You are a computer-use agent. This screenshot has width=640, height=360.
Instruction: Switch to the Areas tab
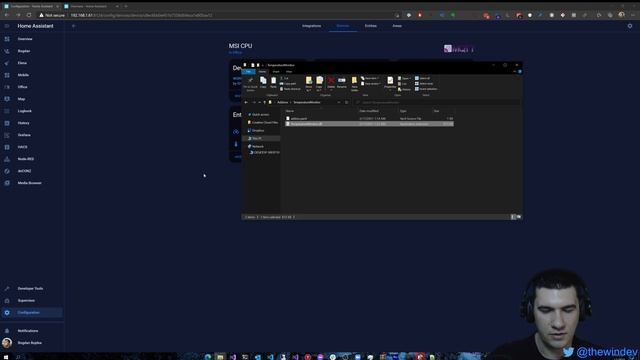tap(397, 26)
